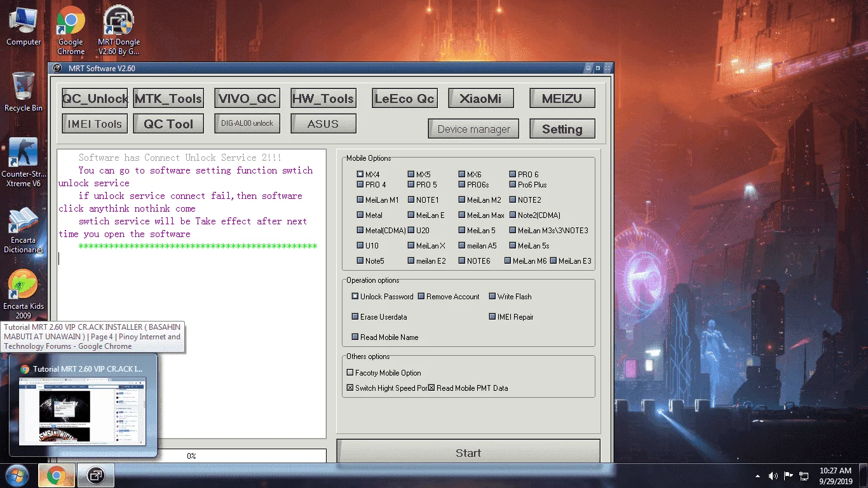The image size is (868, 488).
Task: Select the MEIZU section button
Action: [562, 98]
